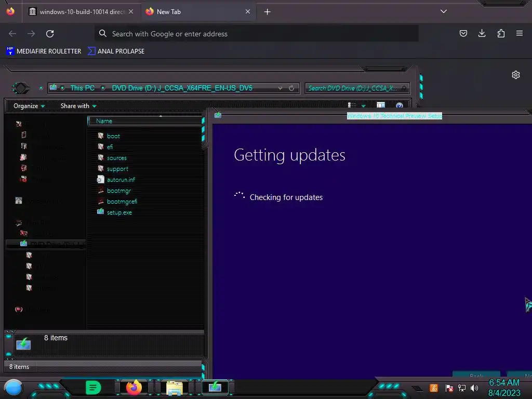Click DVD Drive (D:) breadcrumb segment
532x399 pixels.
(x=182, y=88)
